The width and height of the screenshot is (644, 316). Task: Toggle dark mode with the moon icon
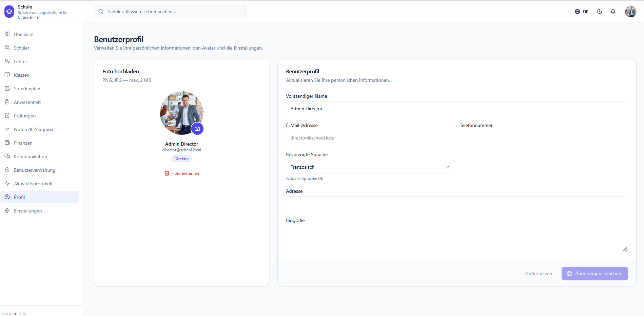tap(600, 12)
